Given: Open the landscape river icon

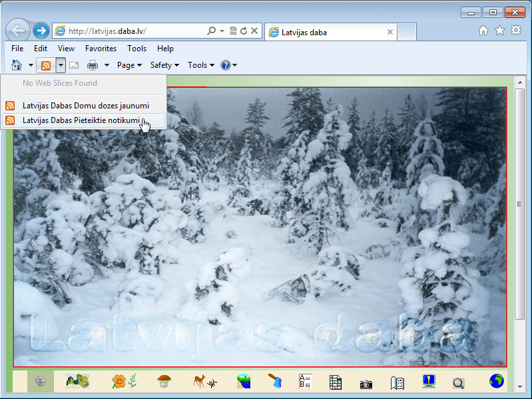Looking at the screenshot, I should pos(244,381).
